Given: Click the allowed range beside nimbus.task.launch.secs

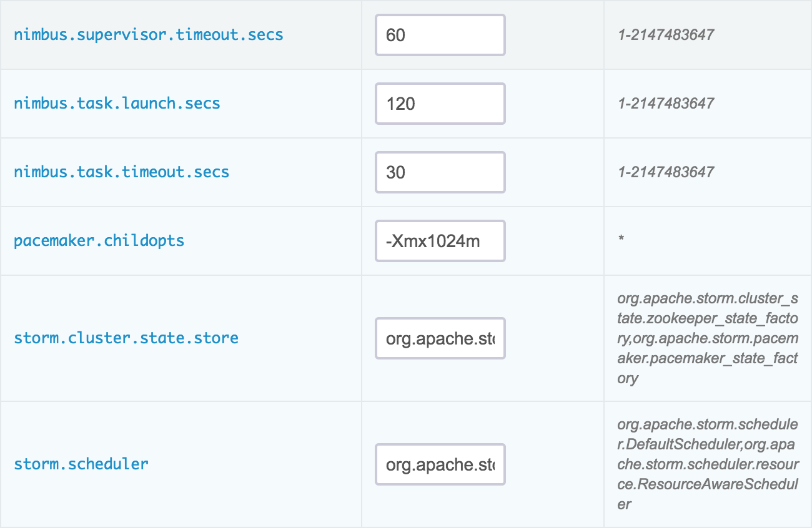Looking at the screenshot, I should 665,103.
